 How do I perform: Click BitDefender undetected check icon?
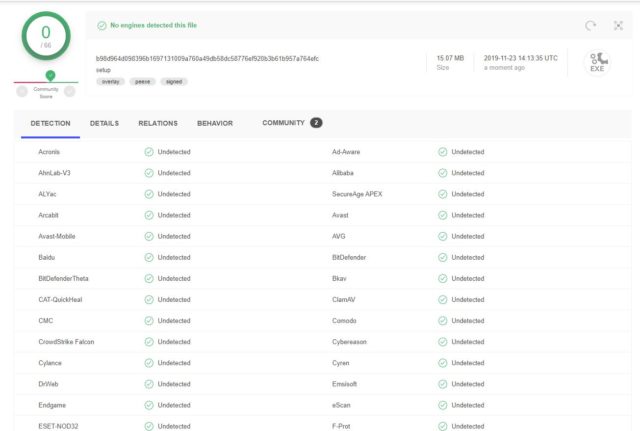pyautogui.click(x=443, y=258)
